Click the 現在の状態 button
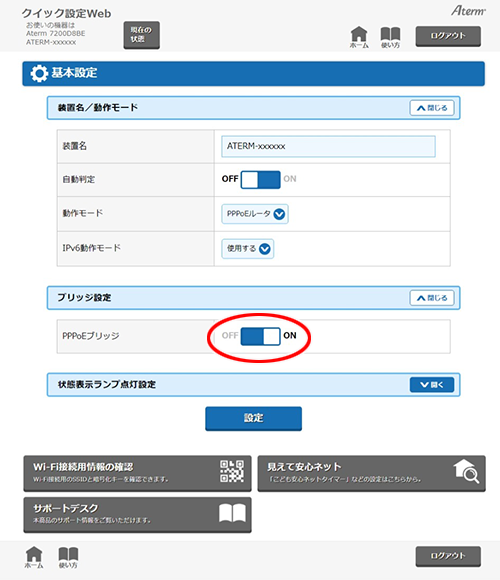The height and width of the screenshot is (580, 500). click(x=142, y=35)
